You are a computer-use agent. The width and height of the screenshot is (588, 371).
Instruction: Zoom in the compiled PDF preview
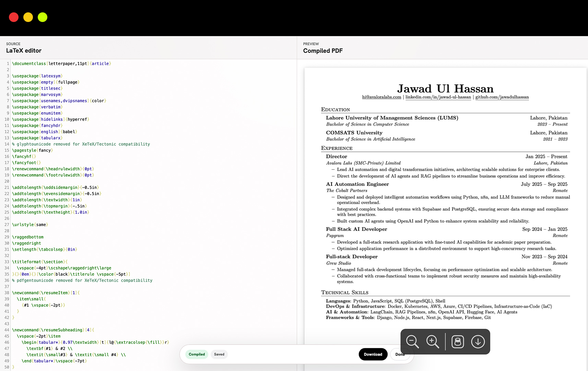coord(433,342)
